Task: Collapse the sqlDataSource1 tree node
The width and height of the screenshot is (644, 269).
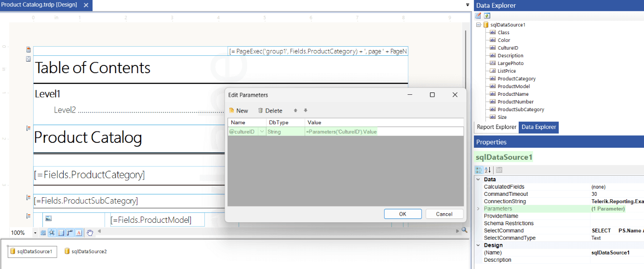Action: (478, 25)
